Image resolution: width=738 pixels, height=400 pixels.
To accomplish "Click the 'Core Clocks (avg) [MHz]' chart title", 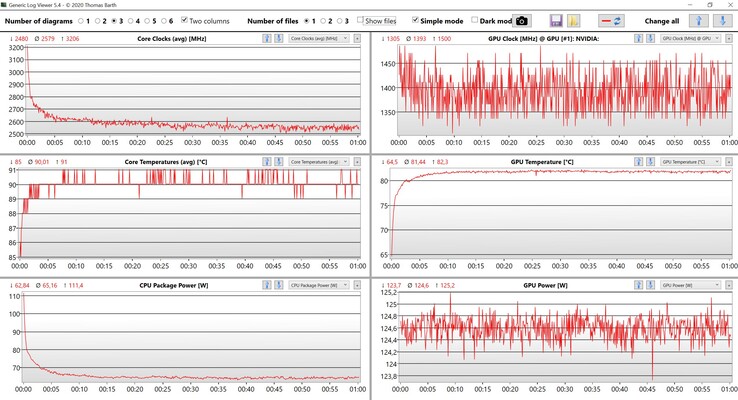I will (x=172, y=39).
